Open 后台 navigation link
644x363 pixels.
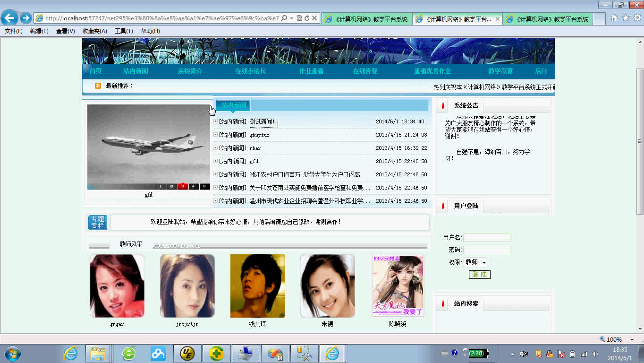click(541, 71)
